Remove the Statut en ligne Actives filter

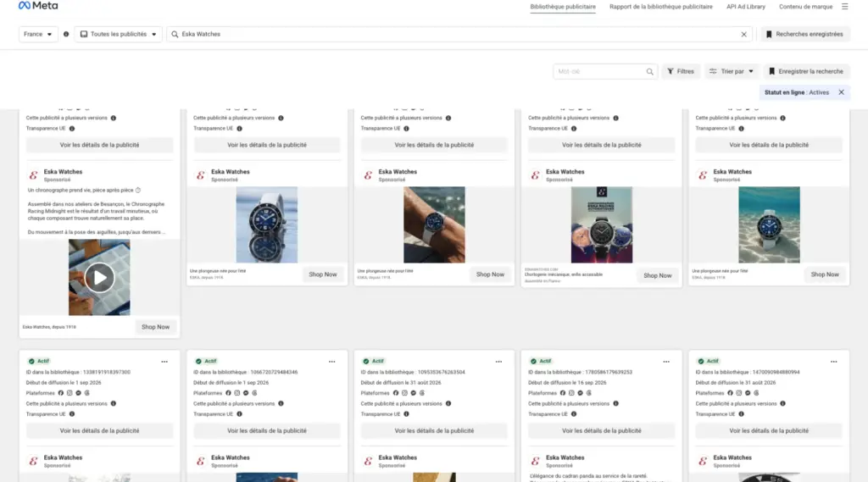click(842, 92)
